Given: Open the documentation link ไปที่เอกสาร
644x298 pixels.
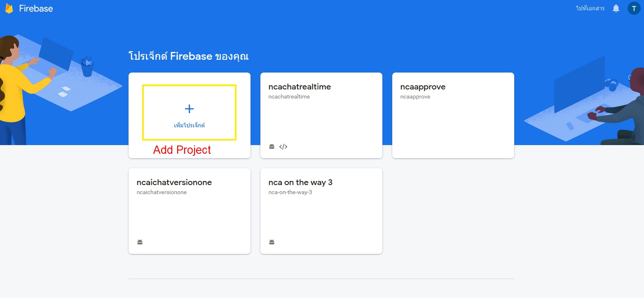Looking at the screenshot, I should click(590, 8).
